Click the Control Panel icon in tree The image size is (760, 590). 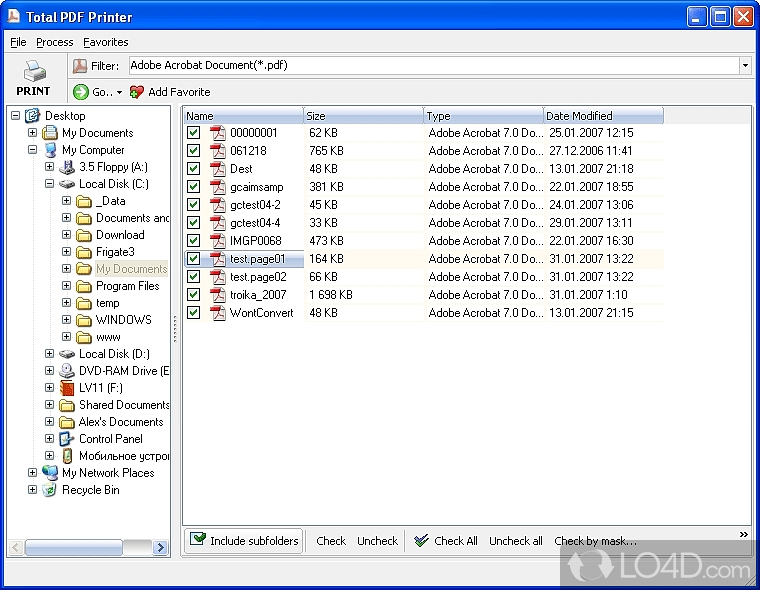tap(67, 439)
